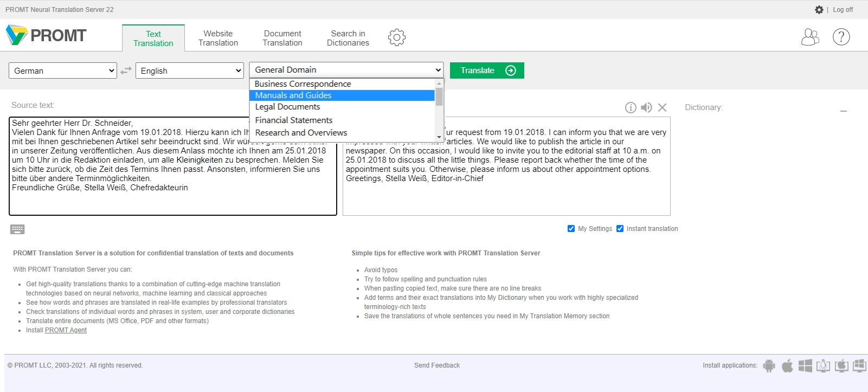Screen dimensions: 868x392
Task: Click inside the English translation text box
Action: pos(506,166)
